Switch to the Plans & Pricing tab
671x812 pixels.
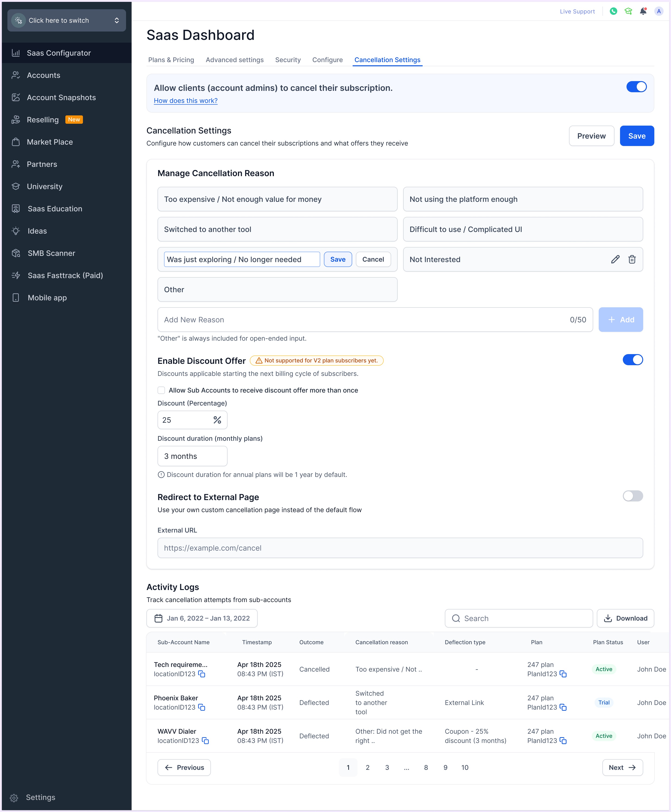pos(171,60)
